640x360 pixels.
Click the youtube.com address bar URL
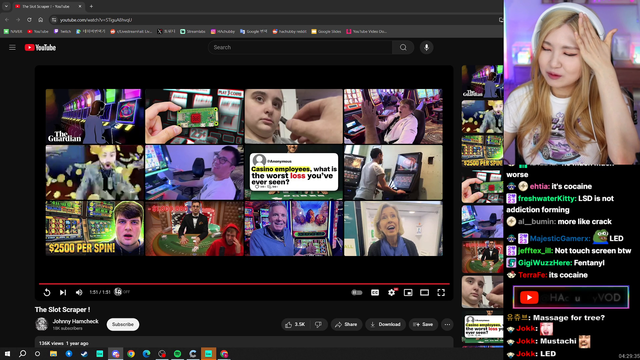click(x=96, y=20)
